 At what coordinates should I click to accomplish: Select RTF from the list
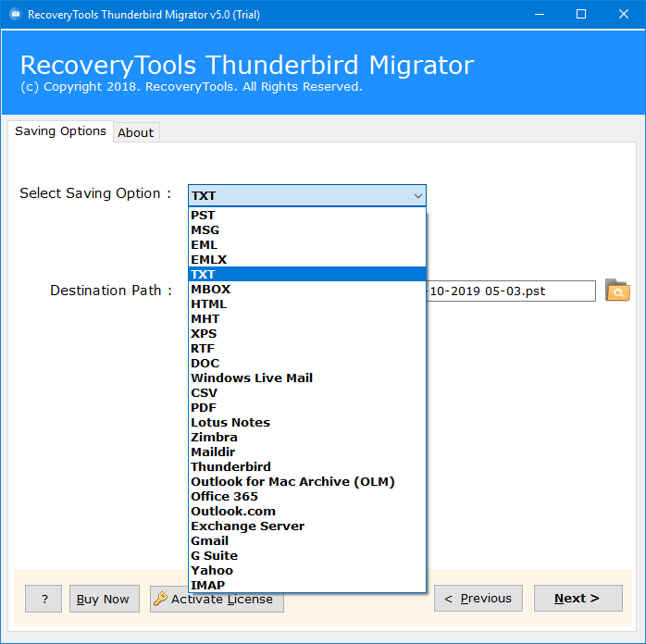tap(307, 348)
